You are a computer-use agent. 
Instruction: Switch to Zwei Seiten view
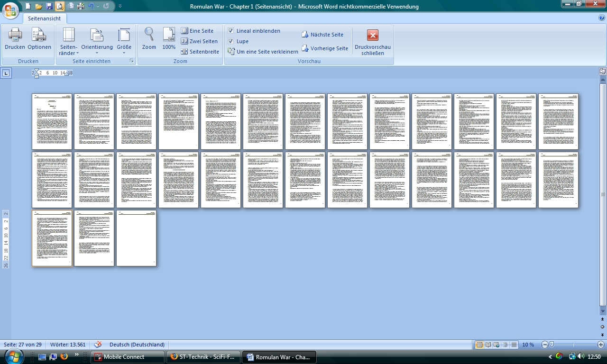(199, 41)
